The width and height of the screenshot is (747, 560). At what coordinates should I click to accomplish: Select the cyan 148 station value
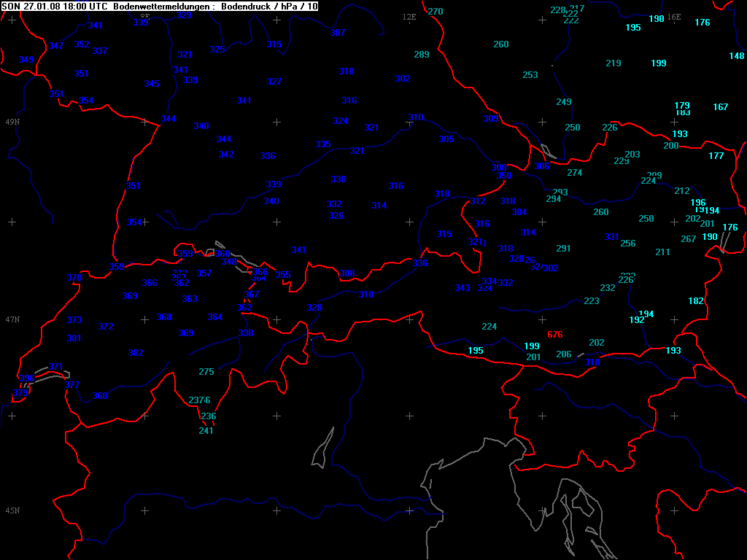(x=737, y=56)
